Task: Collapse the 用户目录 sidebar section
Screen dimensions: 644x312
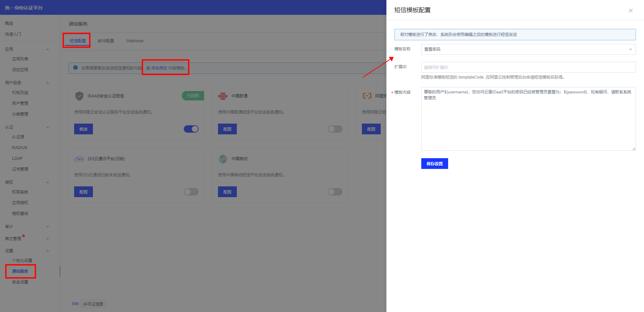Action: [x=48, y=83]
